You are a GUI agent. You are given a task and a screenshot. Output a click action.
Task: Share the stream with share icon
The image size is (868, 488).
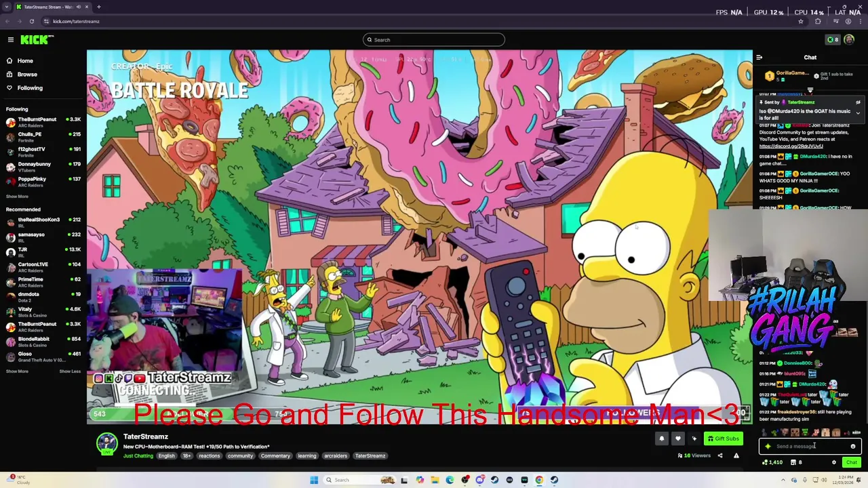pyautogui.click(x=720, y=456)
